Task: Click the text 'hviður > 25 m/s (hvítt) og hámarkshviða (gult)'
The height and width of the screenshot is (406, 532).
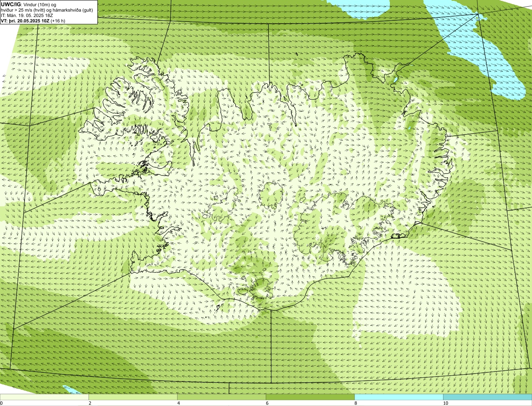Action: click(47, 10)
